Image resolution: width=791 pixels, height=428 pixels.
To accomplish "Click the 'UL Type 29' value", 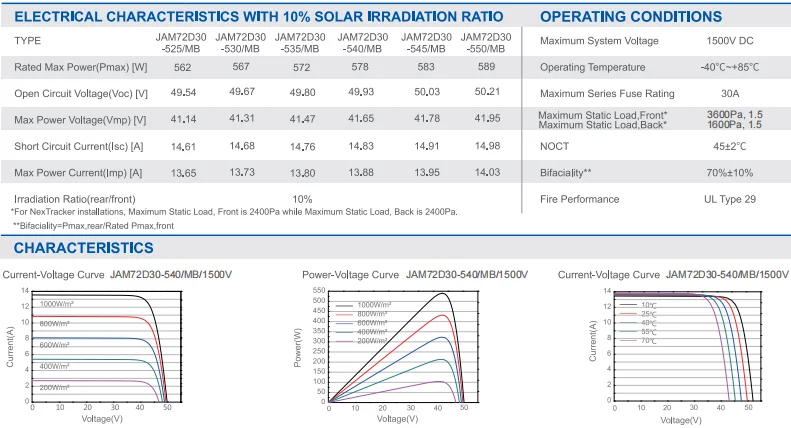I will (x=730, y=199).
